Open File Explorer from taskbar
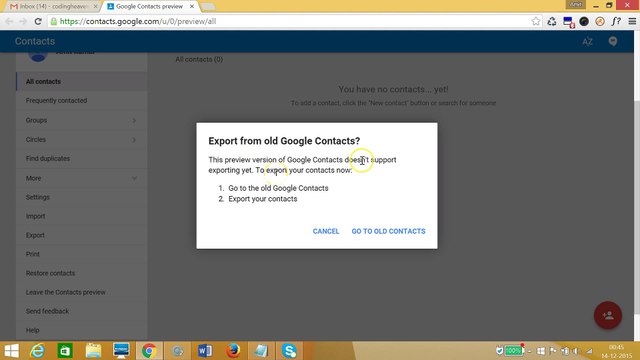This screenshot has width=640, height=360. tap(93, 351)
